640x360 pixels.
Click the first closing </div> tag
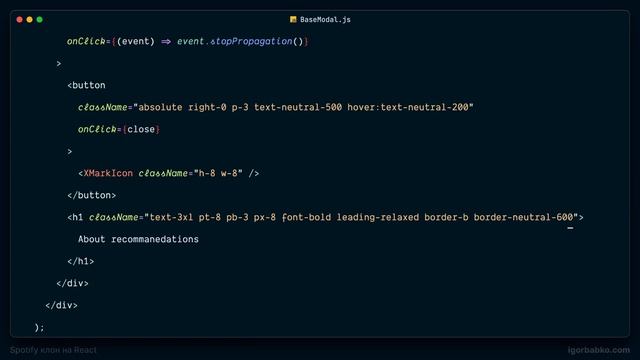[x=72, y=284]
